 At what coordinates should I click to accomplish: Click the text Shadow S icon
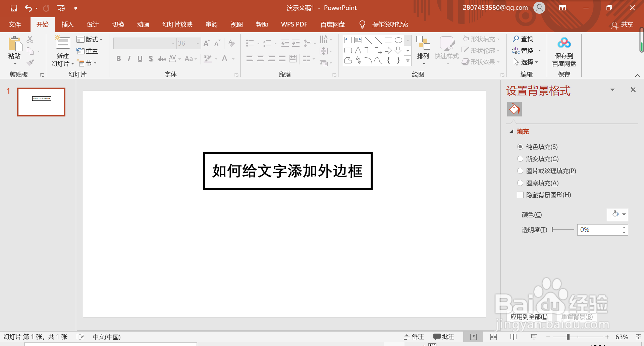(151, 59)
